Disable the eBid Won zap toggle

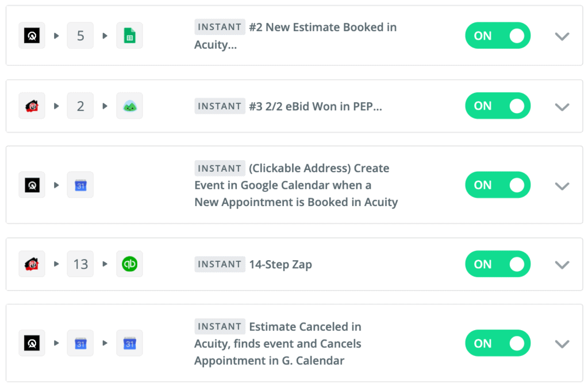click(x=498, y=106)
